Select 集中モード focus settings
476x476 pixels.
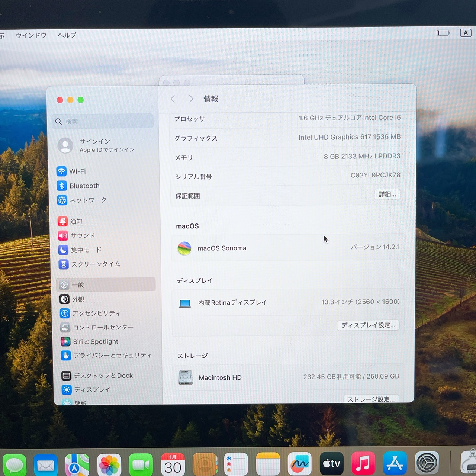(x=80, y=250)
